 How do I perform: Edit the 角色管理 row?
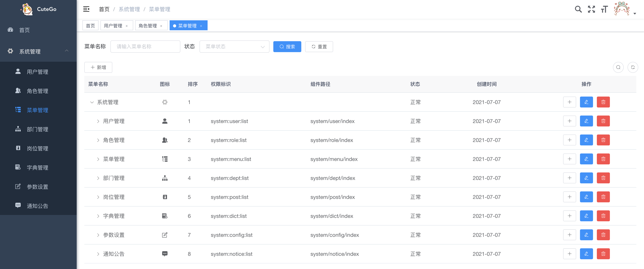click(x=586, y=140)
